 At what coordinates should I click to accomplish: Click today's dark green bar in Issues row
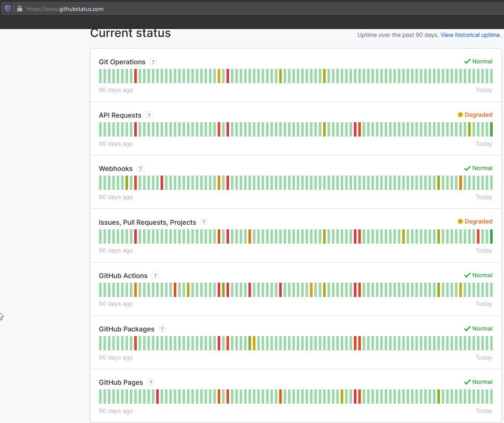click(x=491, y=236)
